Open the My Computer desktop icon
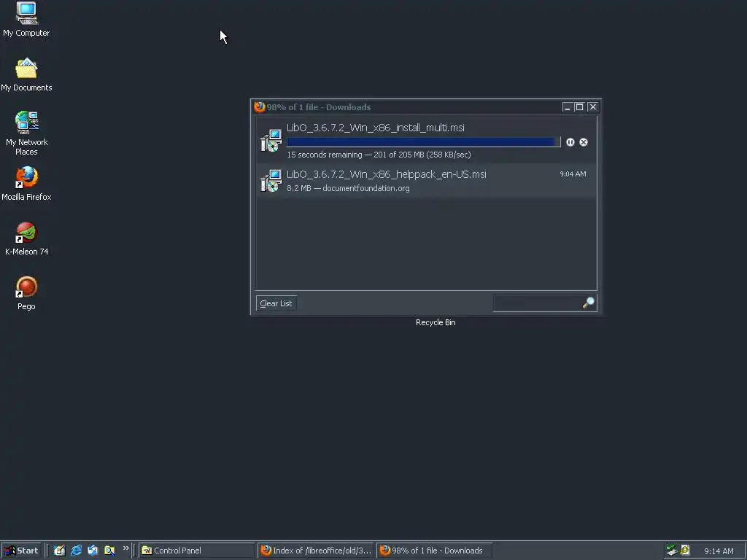Image resolution: width=747 pixels, height=560 pixels. click(26, 13)
